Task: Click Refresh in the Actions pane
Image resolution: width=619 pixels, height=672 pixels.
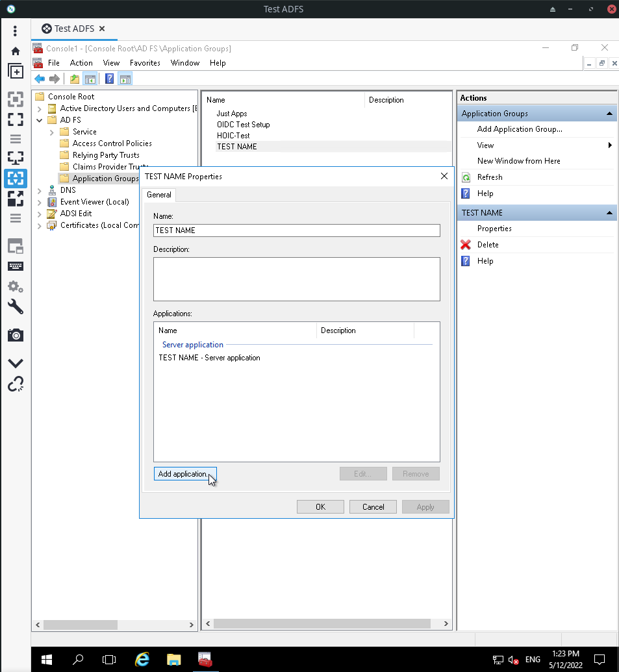Action: click(x=490, y=177)
